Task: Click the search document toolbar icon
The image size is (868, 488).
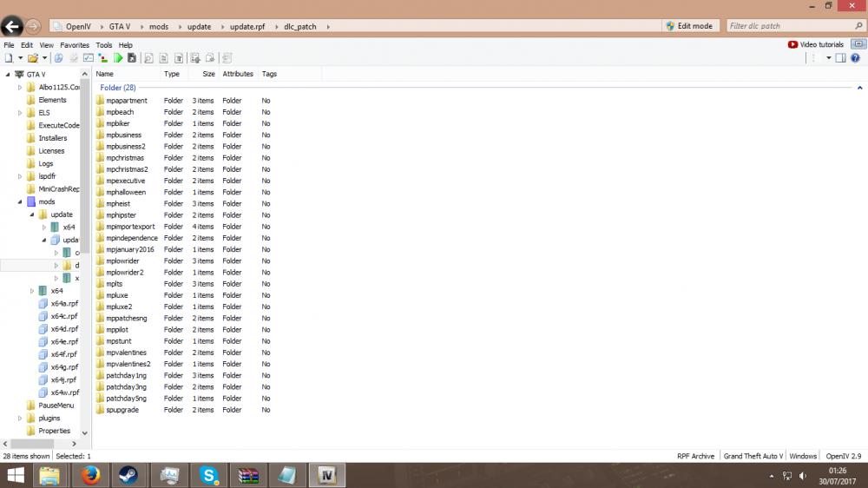Action: pos(148,58)
